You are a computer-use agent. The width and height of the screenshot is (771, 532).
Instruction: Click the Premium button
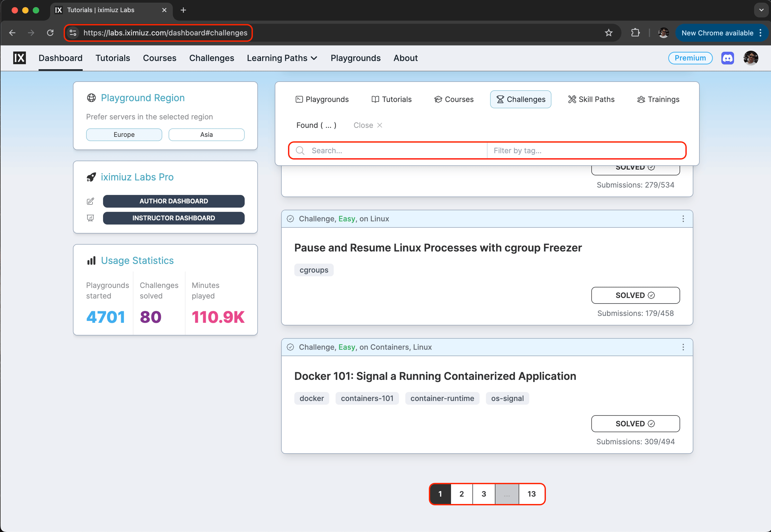[690, 58]
